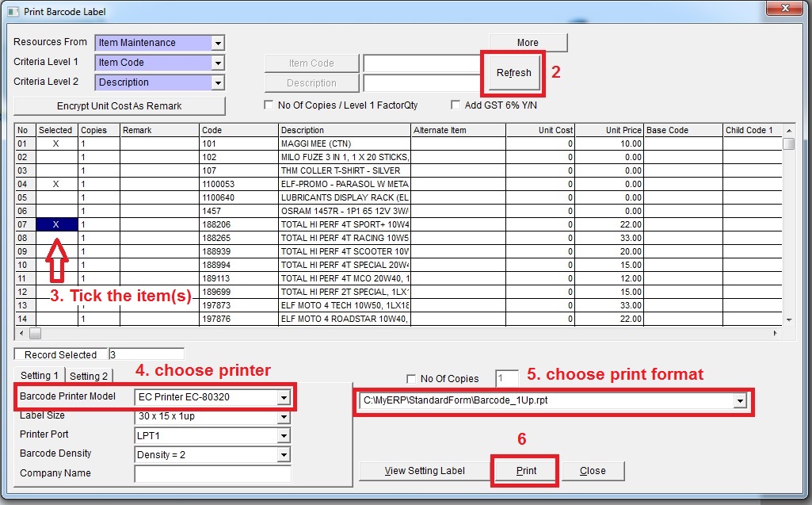Expand the Barcode Density dropdown
Viewport: 812px width, 505px height.
click(x=284, y=455)
